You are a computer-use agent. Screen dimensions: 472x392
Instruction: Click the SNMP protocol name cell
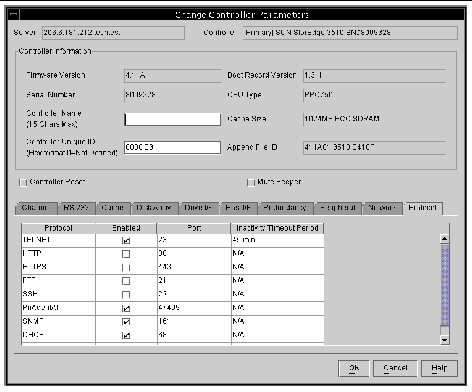click(59, 322)
